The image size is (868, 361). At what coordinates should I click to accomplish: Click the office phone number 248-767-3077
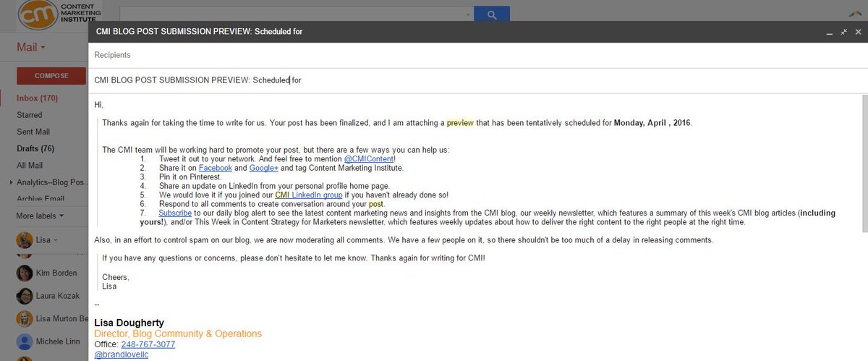(x=148, y=344)
